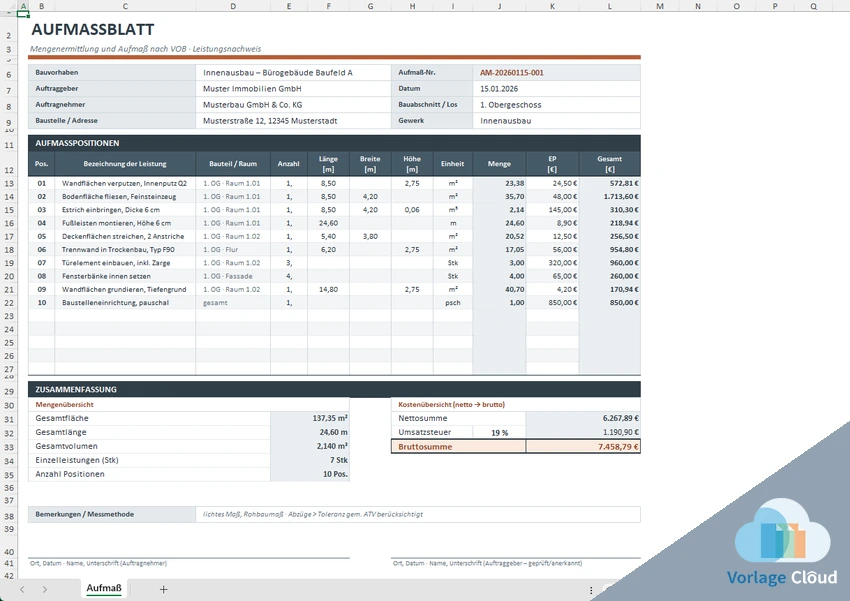The width and height of the screenshot is (850, 601).
Task: Select cell 'Innenausbau – Bürogebäude Baufeld A'
Action: coord(293,73)
